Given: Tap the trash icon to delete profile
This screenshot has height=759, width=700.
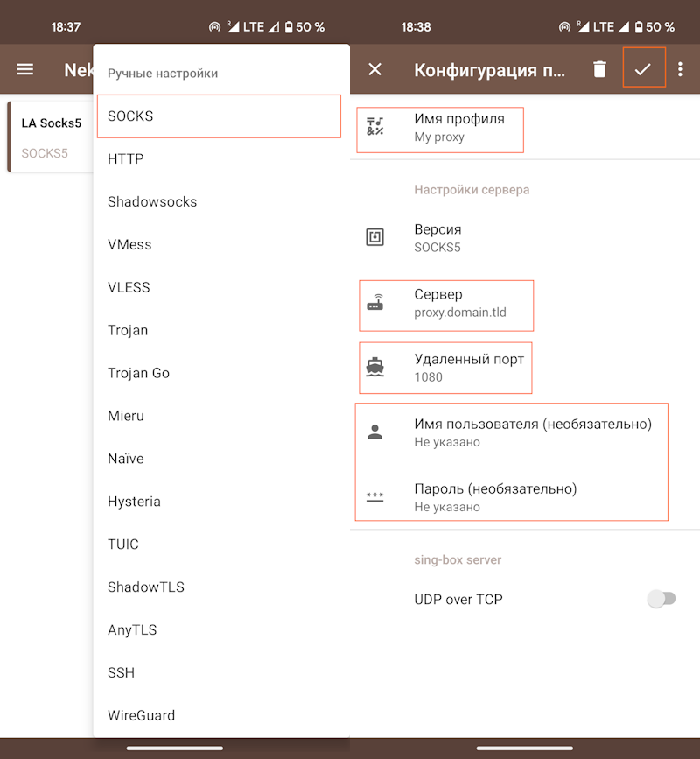Looking at the screenshot, I should [599, 70].
